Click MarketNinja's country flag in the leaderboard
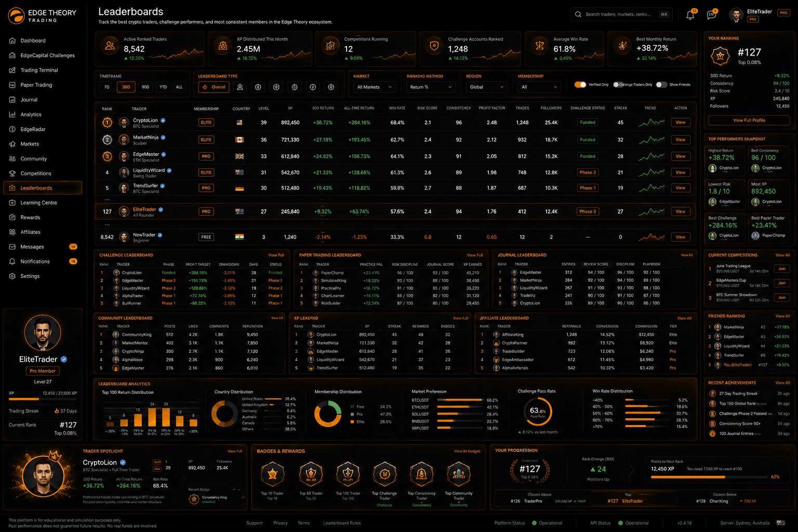Image resolution: width=798 pixels, height=532 pixels. [240, 140]
